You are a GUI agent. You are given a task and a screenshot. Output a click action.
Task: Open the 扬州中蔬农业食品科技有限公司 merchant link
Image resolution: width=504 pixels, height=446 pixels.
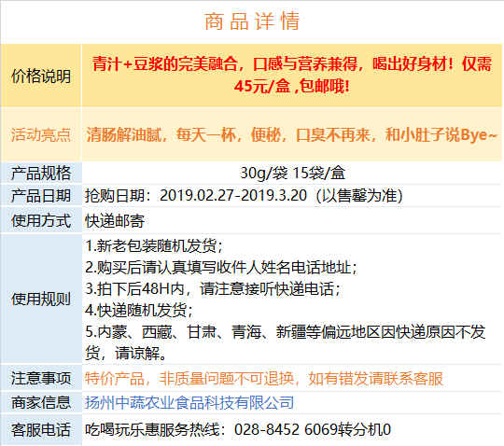[189, 402]
